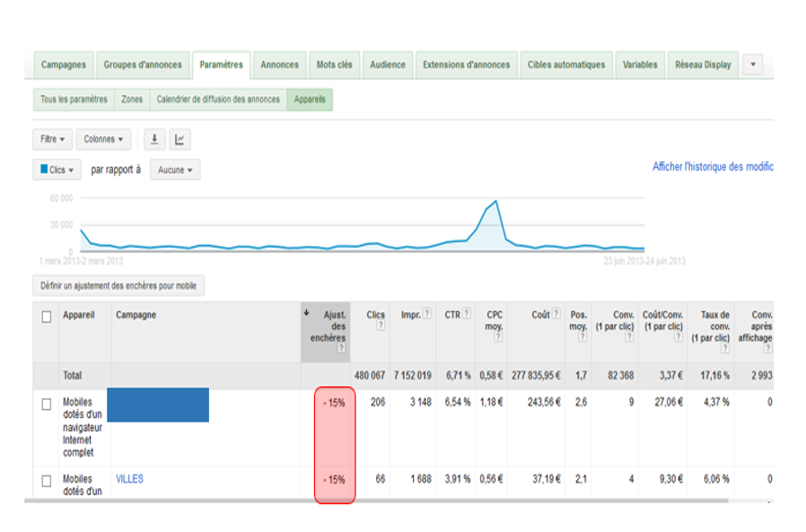Switch to the Campagnes tab

[x=64, y=65]
